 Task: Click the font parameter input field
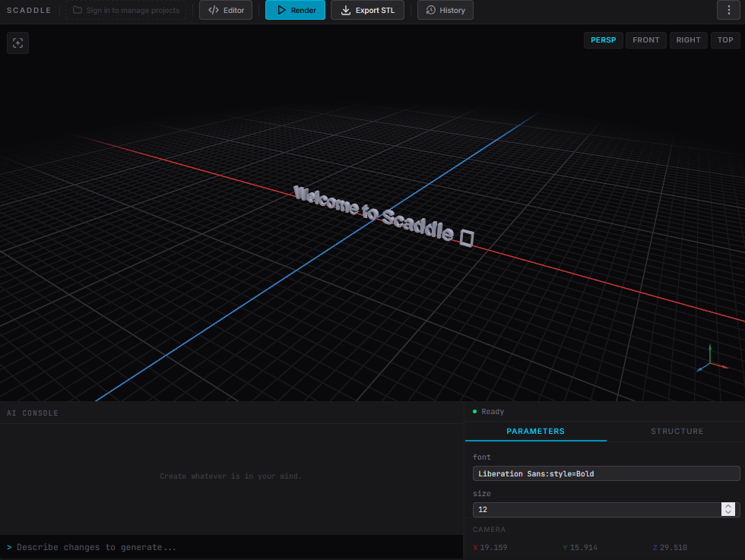tap(607, 473)
